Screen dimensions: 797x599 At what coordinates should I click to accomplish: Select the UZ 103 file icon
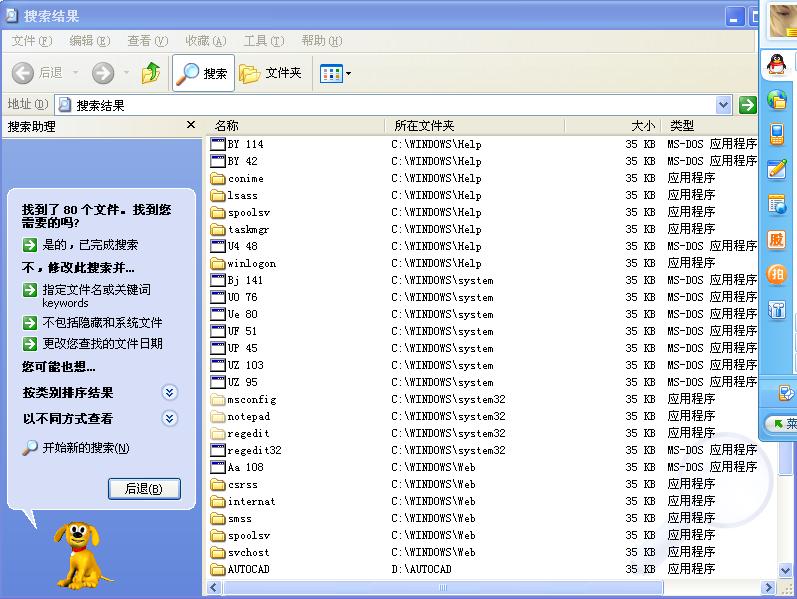[218, 365]
